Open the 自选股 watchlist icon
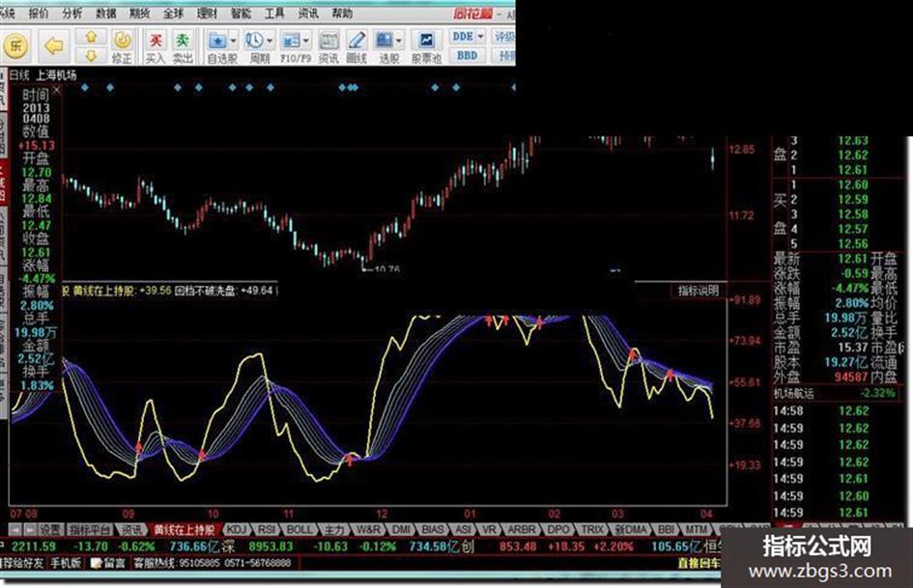This screenshot has width=913, height=588. (217, 41)
